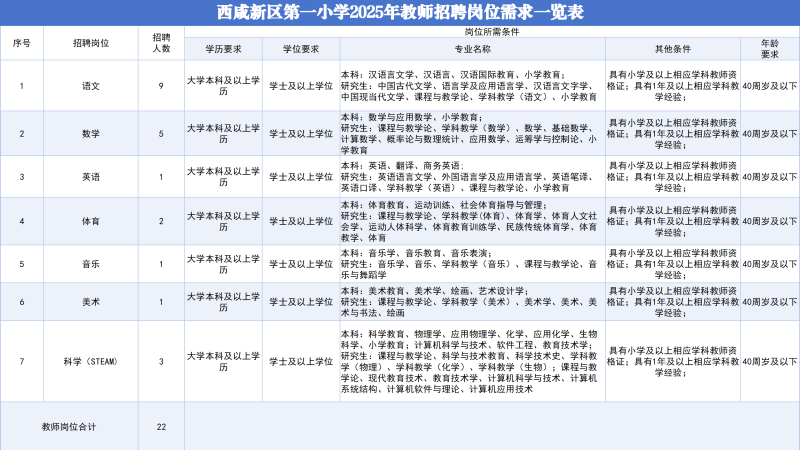Viewport: 800px width, 450px height.
Task: Select the 体育 position cell
Action: pyautogui.click(x=91, y=221)
